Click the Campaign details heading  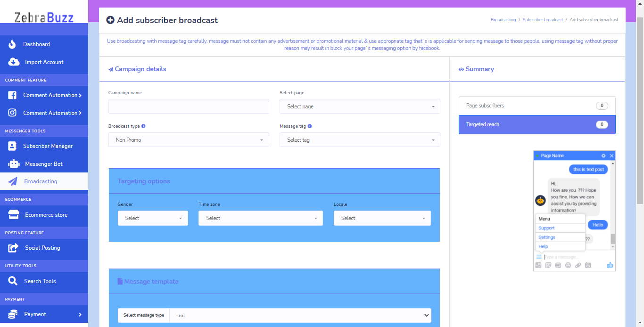[x=137, y=69]
